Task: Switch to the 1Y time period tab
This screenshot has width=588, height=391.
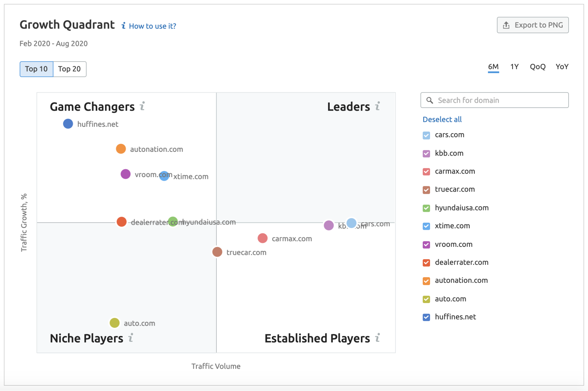Action: (x=514, y=67)
